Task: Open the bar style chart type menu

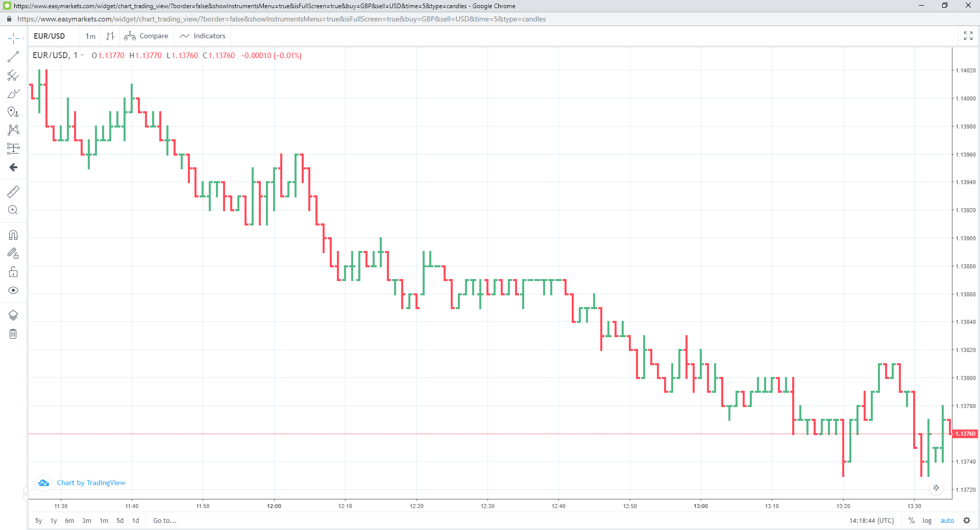Action: click(x=110, y=36)
